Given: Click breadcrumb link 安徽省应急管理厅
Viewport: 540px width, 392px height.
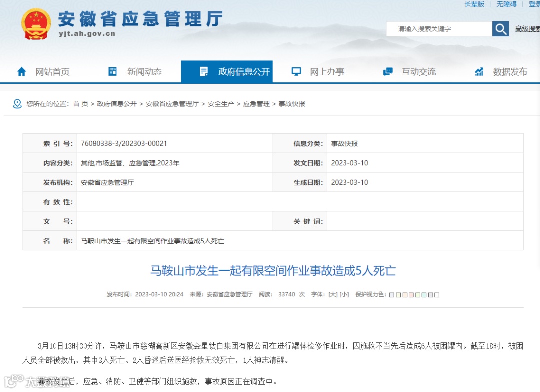Looking at the screenshot, I should click(x=172, y=104).
